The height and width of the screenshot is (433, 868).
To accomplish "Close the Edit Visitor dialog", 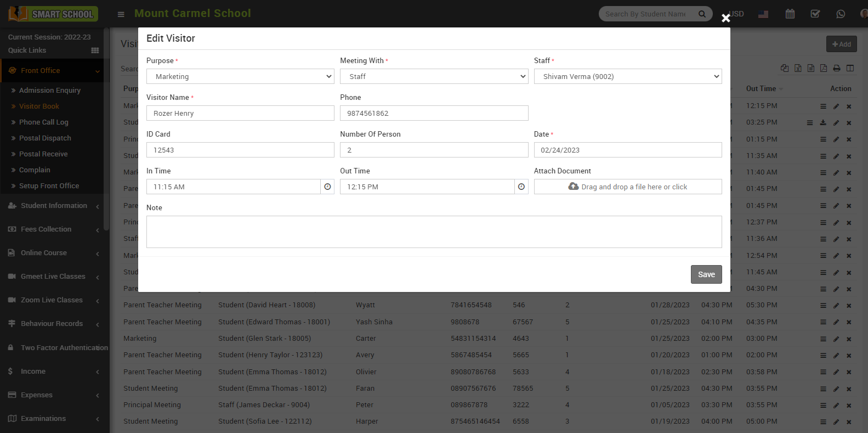I will coord(725,18).
